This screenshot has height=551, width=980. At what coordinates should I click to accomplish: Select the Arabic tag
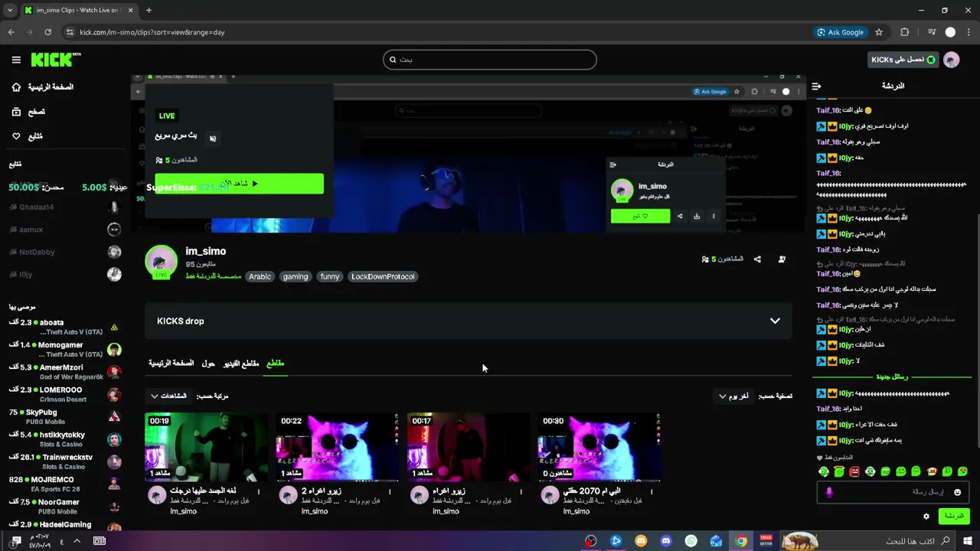click(260, 277)
